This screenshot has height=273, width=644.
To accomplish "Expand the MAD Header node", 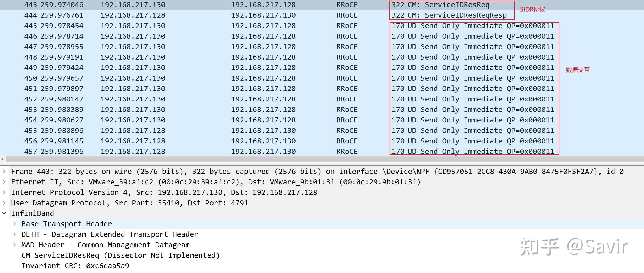I will click(15, 245).
